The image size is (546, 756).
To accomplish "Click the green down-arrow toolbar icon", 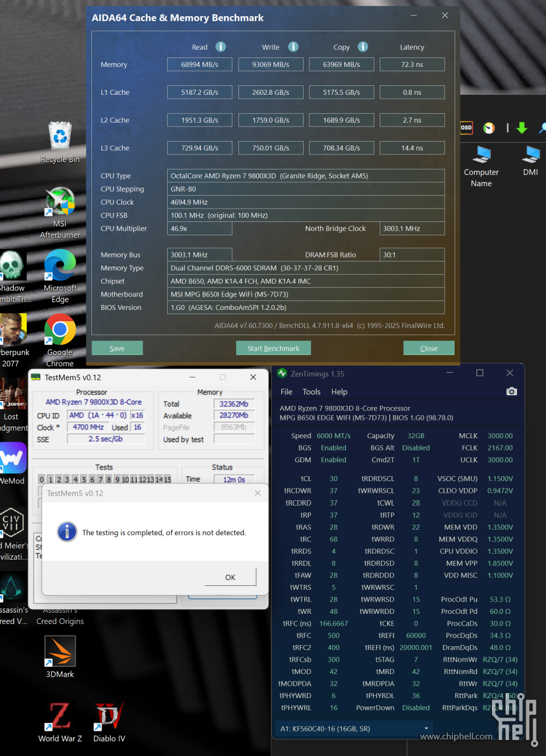I will [x=522, y=128].
